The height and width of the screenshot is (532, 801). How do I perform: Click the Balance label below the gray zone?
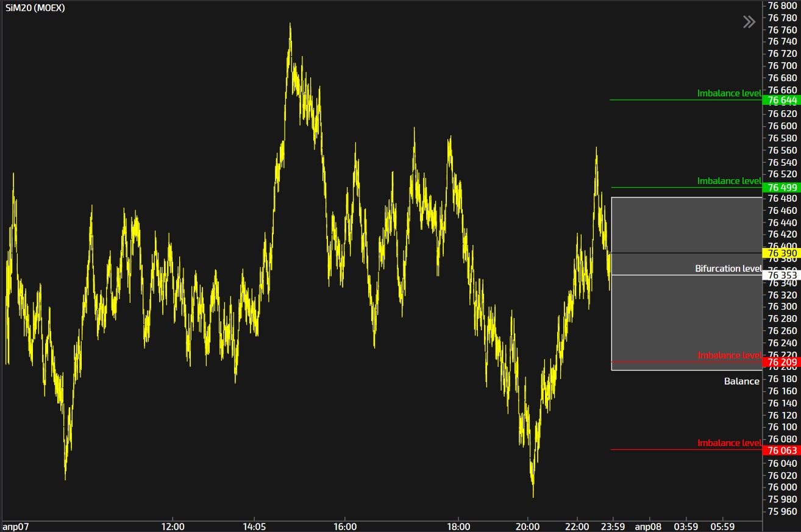point(741,381)
